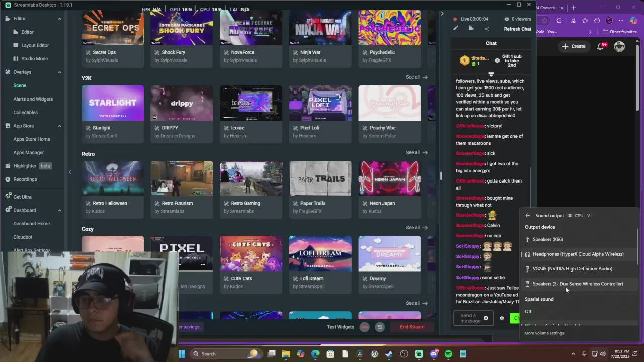Open the YouTube account avatar in browser

(x=619, y=46)
